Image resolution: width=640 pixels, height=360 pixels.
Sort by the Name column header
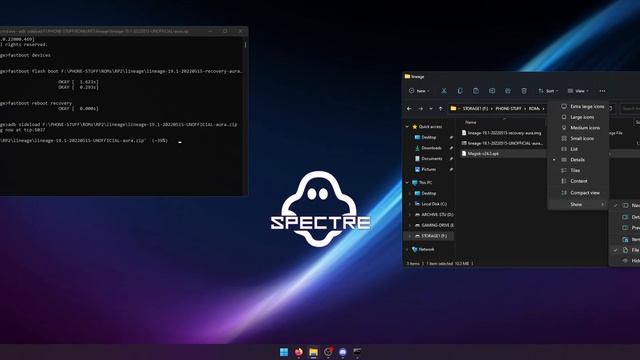click(471, 122)
